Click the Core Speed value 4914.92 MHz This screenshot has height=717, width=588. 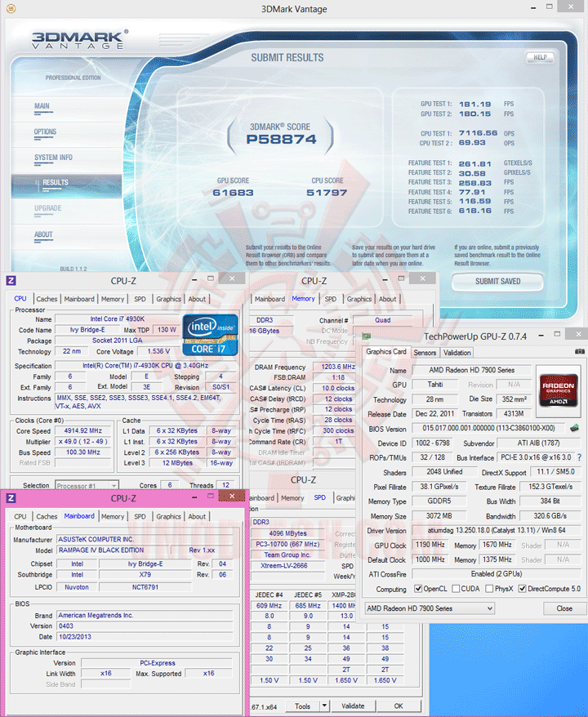tap(83, 430)
